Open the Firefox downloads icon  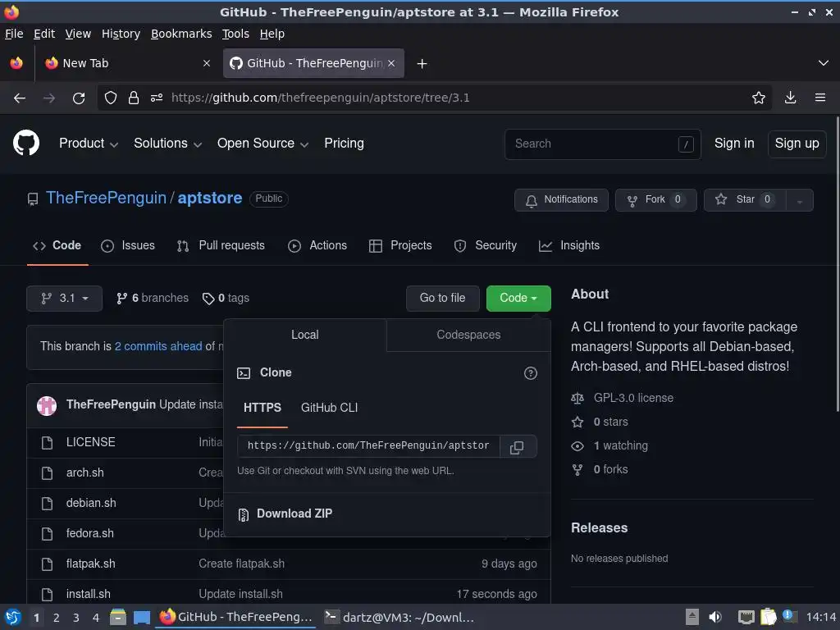pos(790,98)
